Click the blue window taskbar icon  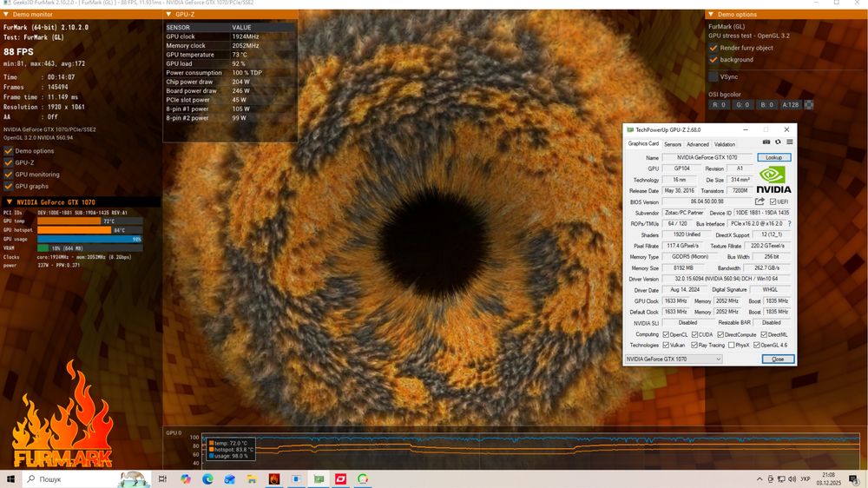[x=296, y=478]
